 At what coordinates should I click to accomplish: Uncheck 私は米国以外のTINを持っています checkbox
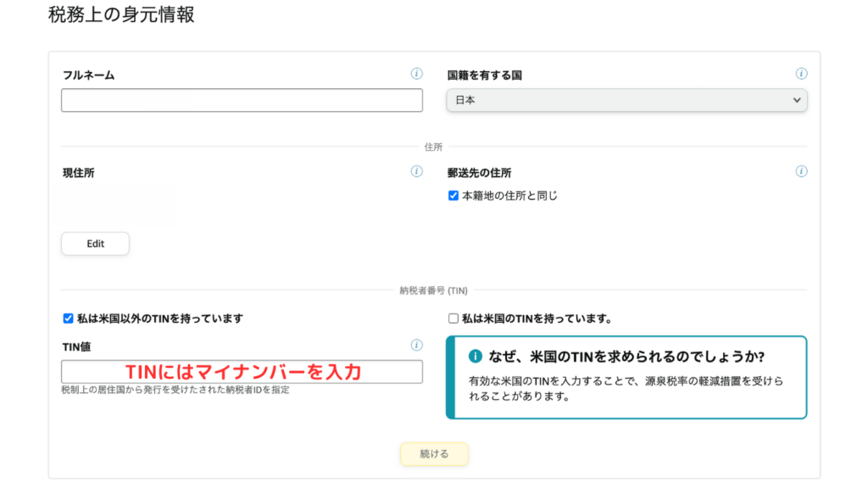[68, 319]
